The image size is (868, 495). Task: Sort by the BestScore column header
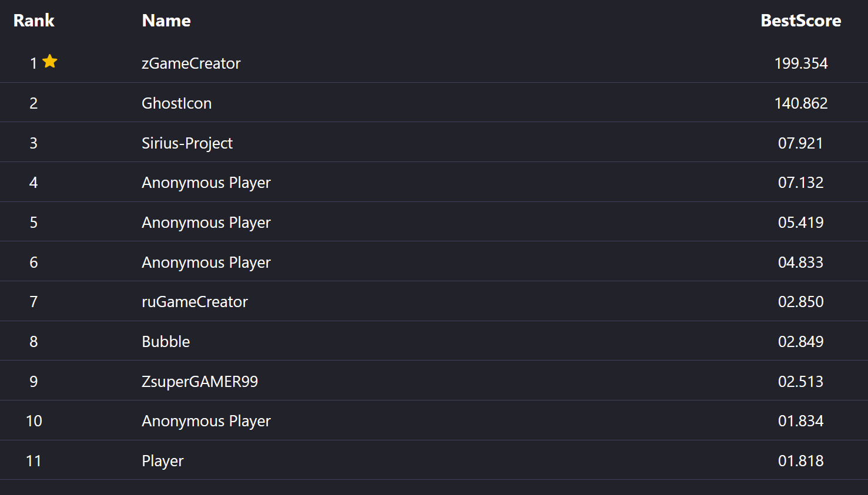800,21
